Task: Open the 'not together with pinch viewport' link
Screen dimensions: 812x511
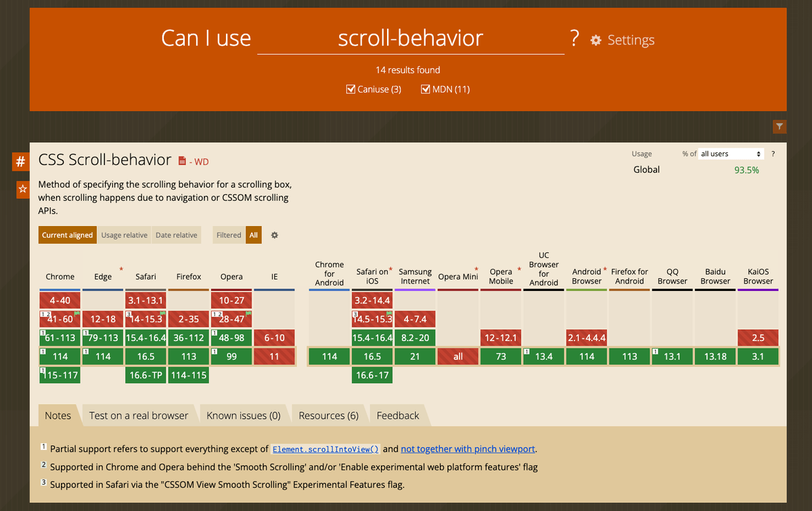Action: click(468, 448)
